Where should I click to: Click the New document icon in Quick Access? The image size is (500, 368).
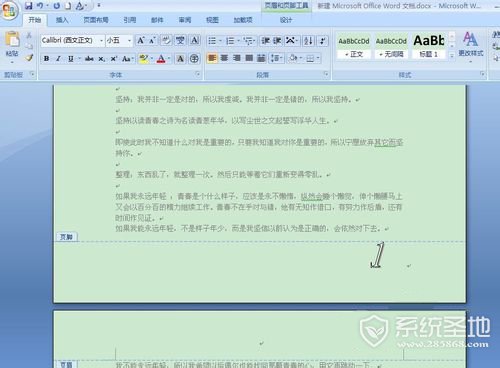tap(68, 5)
